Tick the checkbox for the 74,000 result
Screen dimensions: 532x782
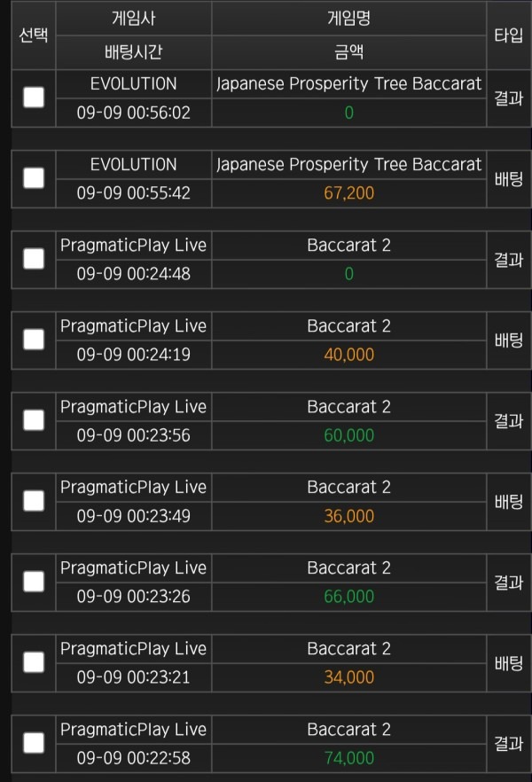click(34, 743)
